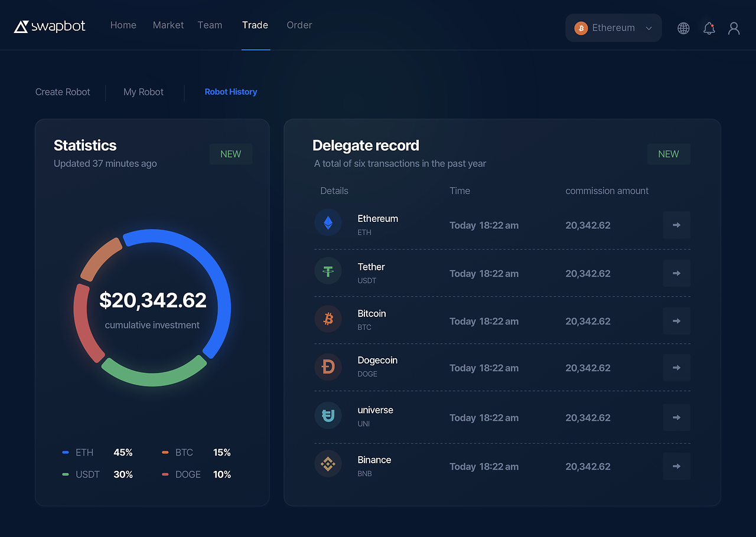The image size is (756, 537).
Task: Click the USDT 30% legend value
Action: point(123,474)
